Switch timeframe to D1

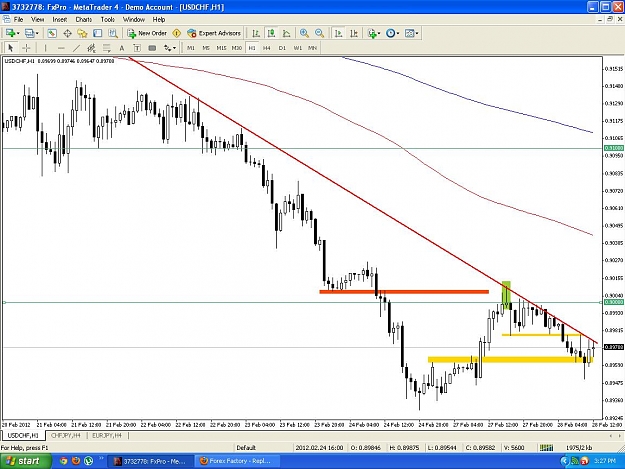(x=282, y=48)
